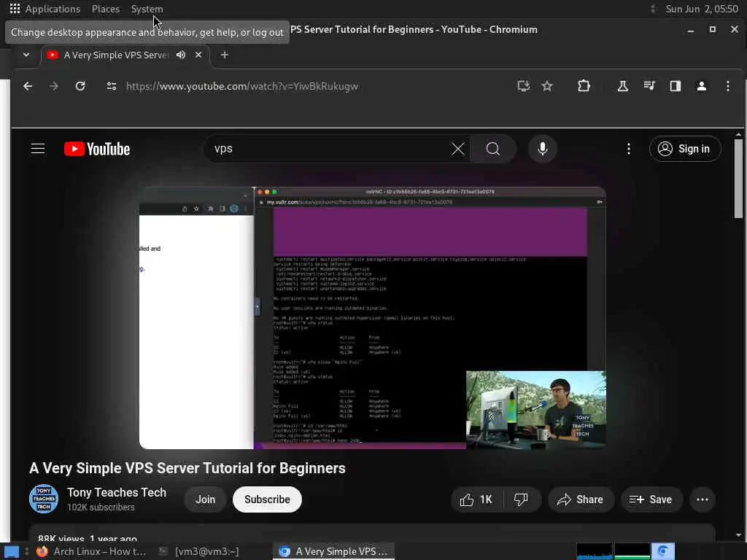Open the Places menu
This screenshot has height=560, width=747.
(106, 9)
